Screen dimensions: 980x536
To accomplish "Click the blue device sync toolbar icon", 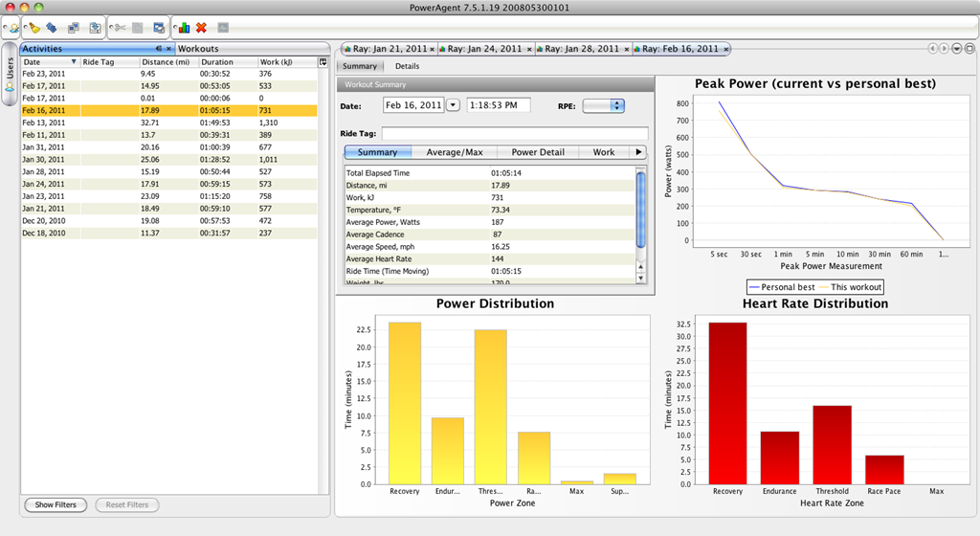I will pyautogui.click(x=52, y=28).
